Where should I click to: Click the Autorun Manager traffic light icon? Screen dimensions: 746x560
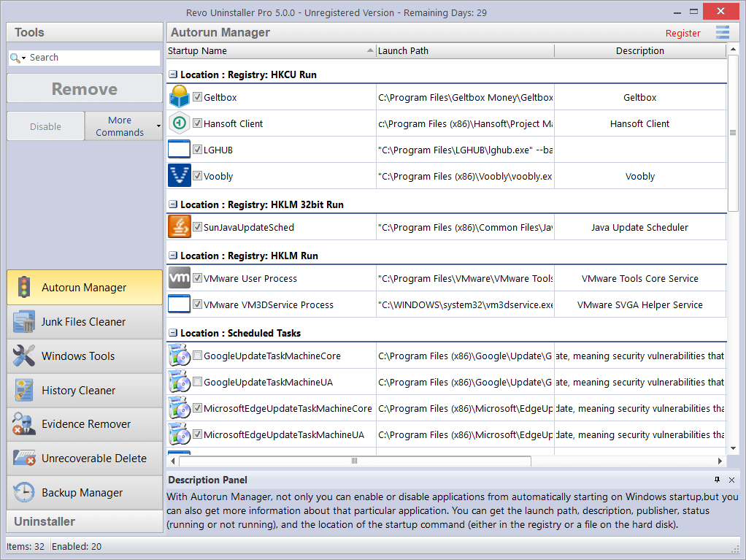pyautogui.click(x=24, y=288)
